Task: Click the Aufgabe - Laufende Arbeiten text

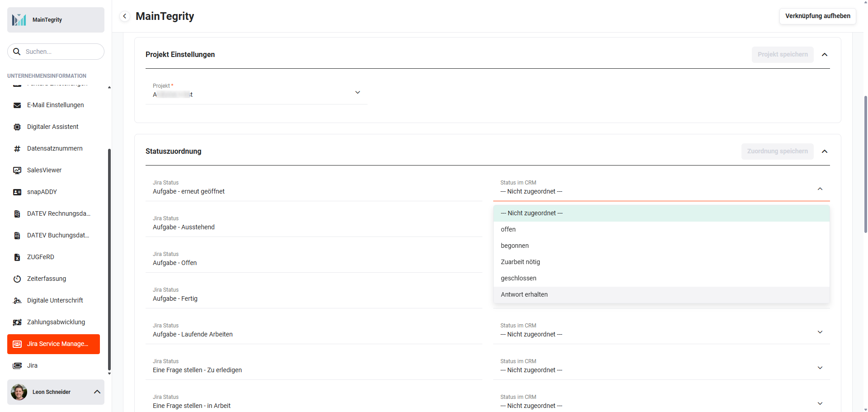Action: tap(193, 334)
